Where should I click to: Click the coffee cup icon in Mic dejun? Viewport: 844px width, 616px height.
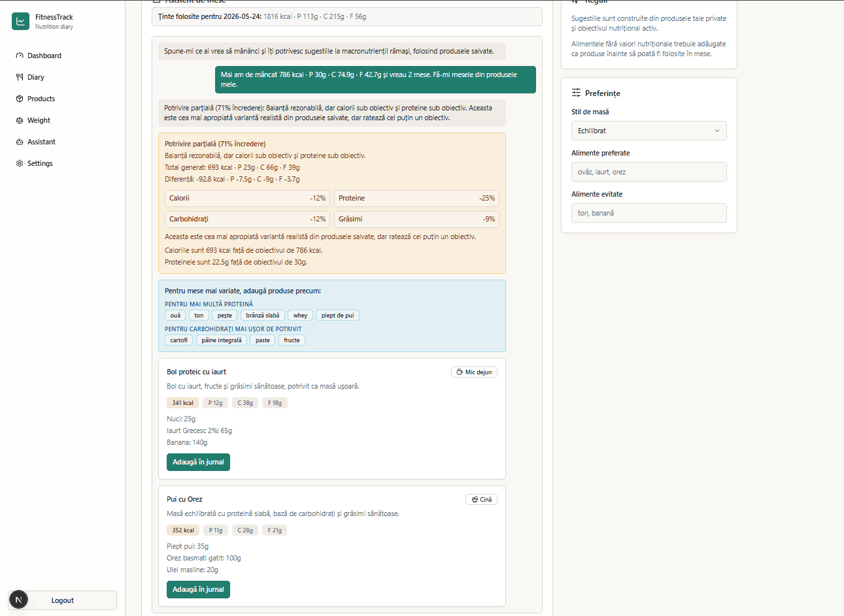coord(460,372)
